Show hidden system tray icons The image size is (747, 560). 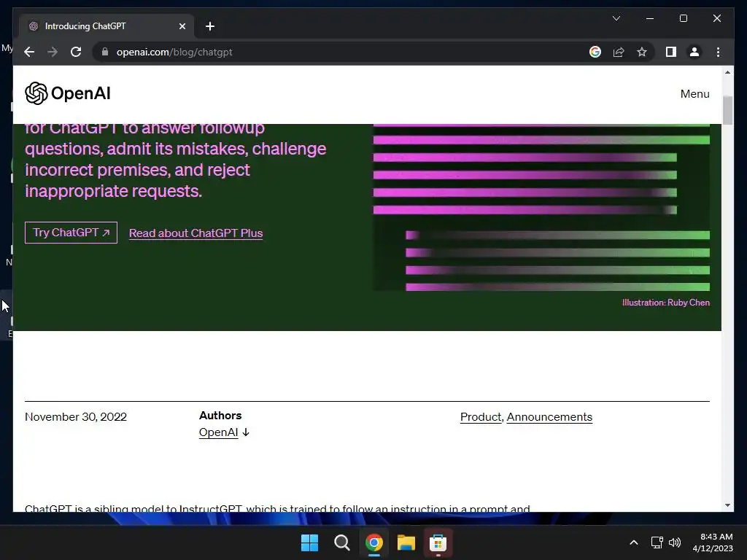tap(634, 542)
